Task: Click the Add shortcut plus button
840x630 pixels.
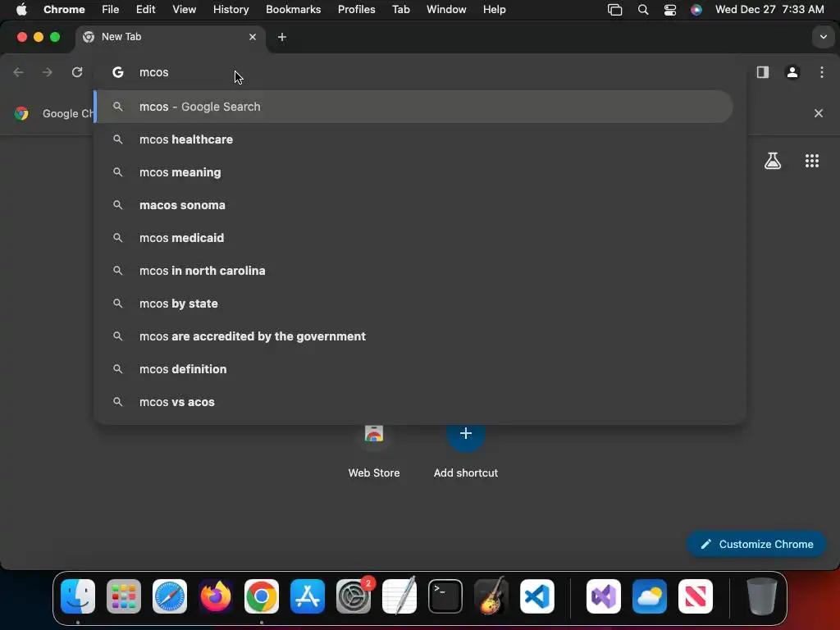Action: click(x=466, y=433)
